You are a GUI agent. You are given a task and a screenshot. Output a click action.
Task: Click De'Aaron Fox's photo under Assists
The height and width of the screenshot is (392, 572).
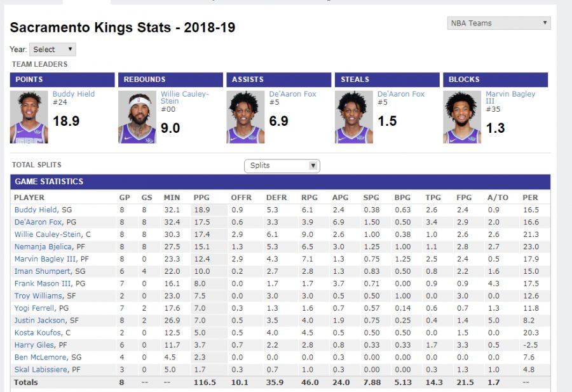click(x=245, y=117)
